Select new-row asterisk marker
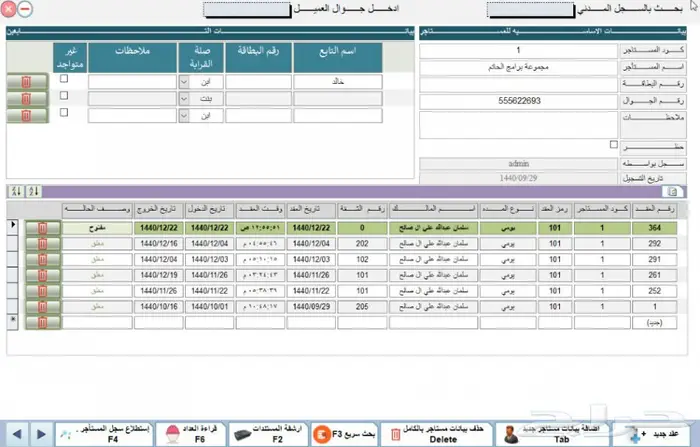700x447 pixels. click(12, 322)
